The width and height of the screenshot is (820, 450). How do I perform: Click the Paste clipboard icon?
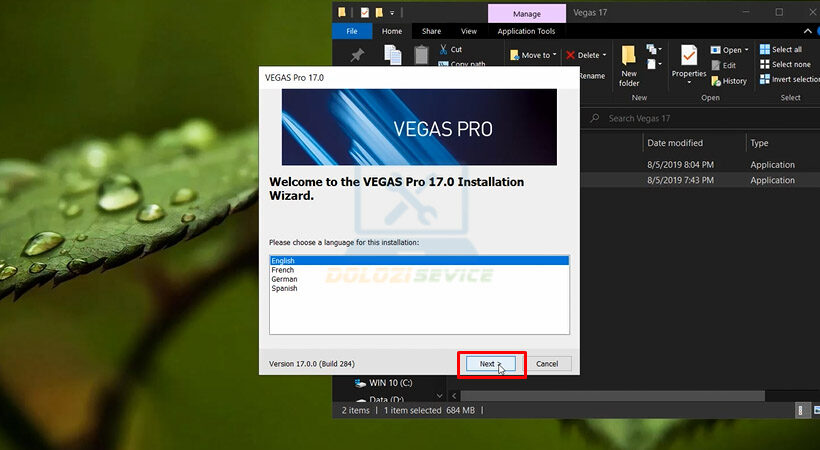pos(421,55)
